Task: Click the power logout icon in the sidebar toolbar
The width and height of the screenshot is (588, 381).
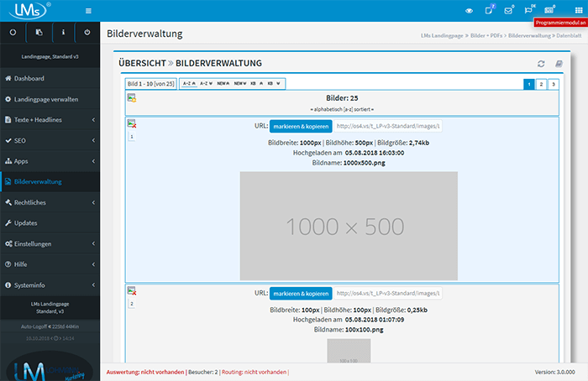Action: pyautogui.click(x=87, y=32)
